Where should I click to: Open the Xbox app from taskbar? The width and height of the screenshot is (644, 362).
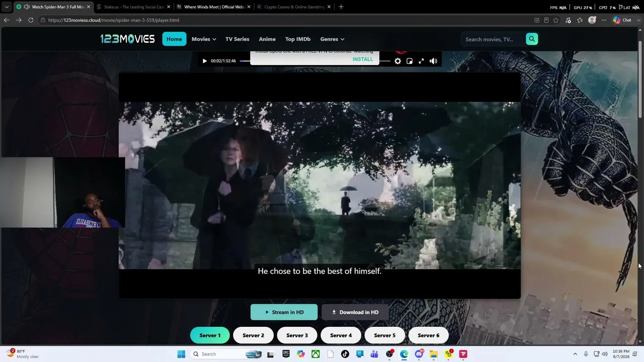click(x=315, y=354)
